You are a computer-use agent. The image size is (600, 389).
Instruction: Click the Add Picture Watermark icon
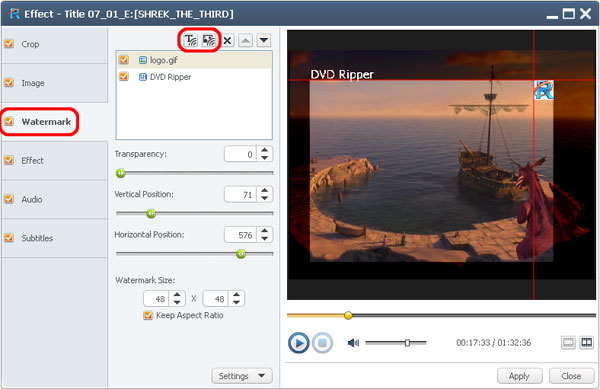[209, 40]
